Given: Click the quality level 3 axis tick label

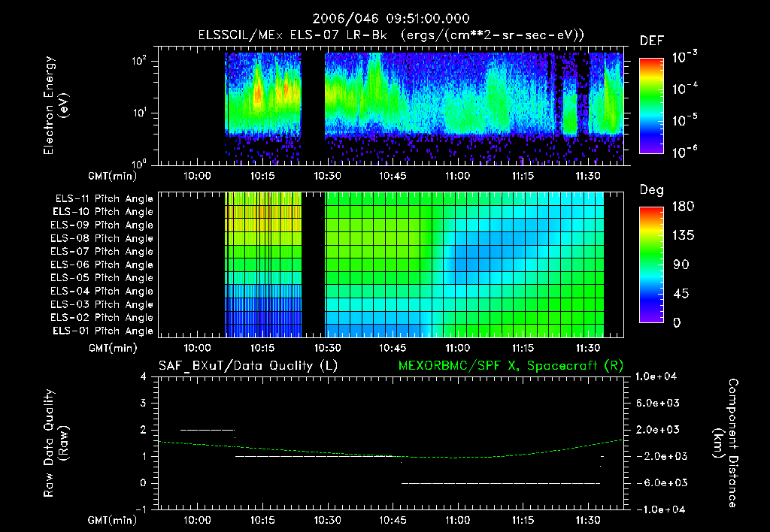Looking at the screenshot, I should (x=144, y=403).
